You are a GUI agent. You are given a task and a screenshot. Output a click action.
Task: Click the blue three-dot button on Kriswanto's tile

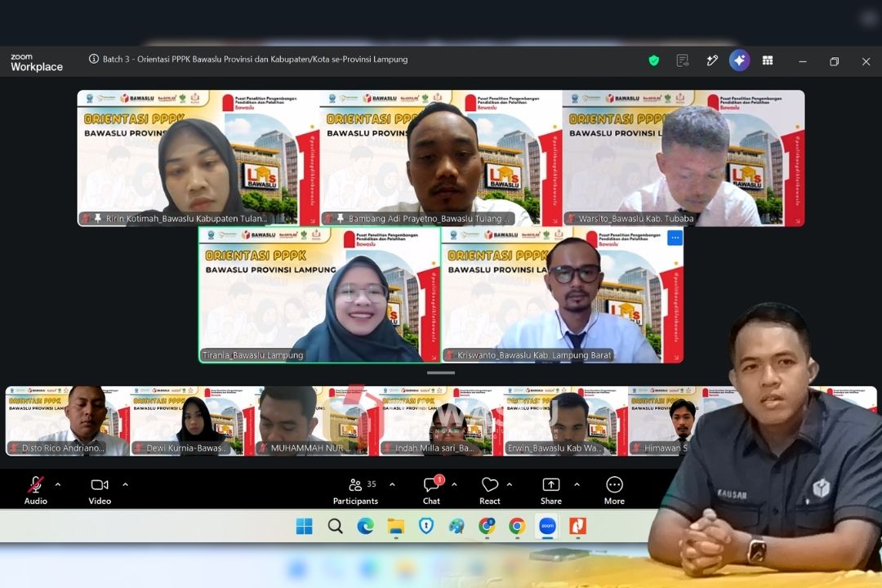675,238
